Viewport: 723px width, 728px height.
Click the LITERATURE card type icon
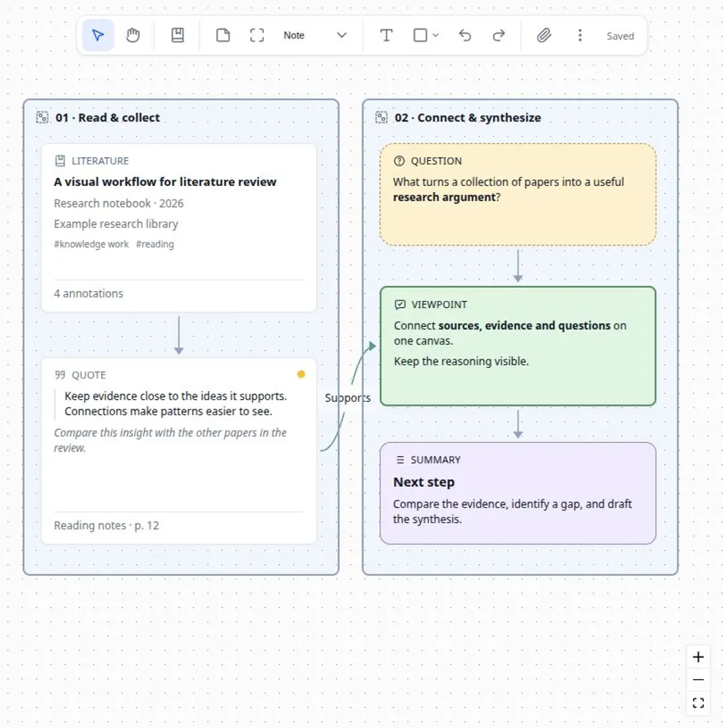60,161
